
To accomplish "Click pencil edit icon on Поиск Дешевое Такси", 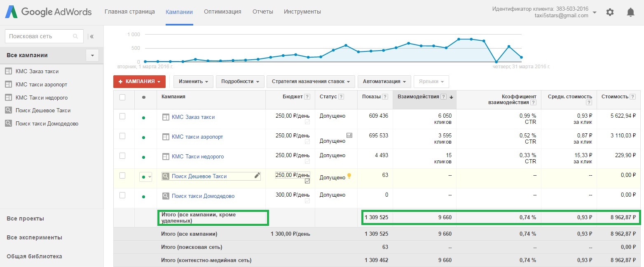I will [x=257, y=176].
